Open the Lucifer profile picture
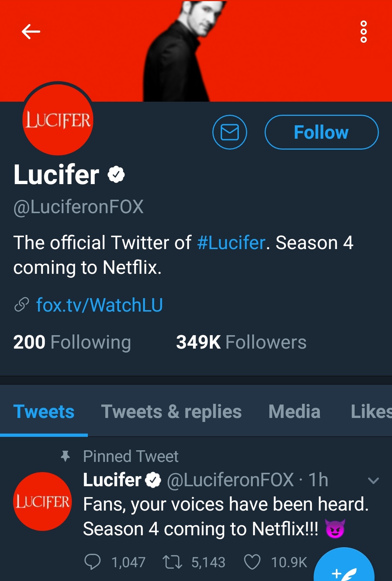Viewport: 392px width, 581px height. tap(58, 120)
